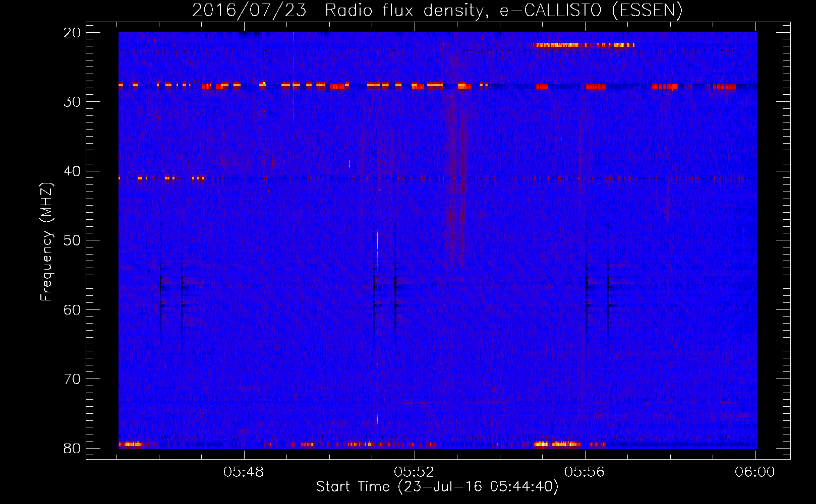Click the 80 MHz frequency tick label
Screen dimensions: 816x504
pos(72,449)
